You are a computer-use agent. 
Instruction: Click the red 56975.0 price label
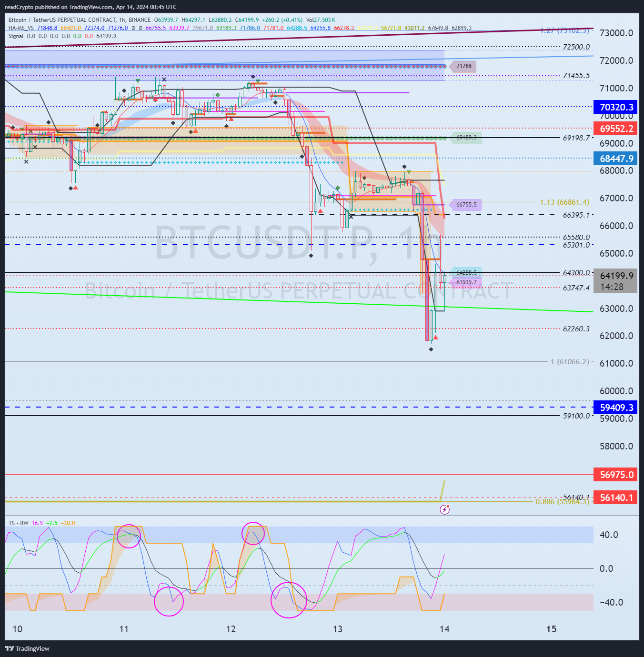[616, 475]
